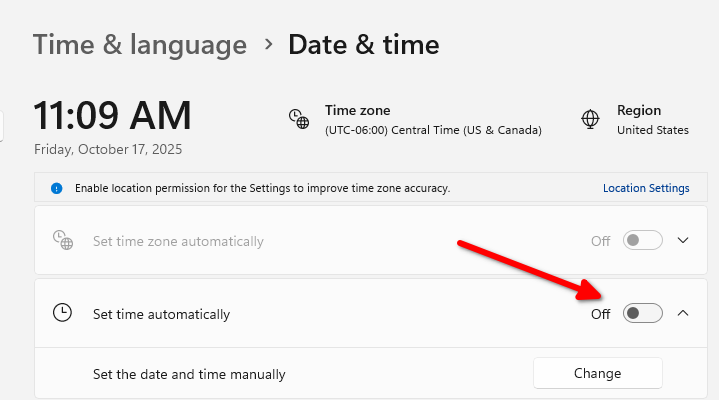Click the blue info icon
This screenshot has width=719, height=400.
click(x=56, y=188)
